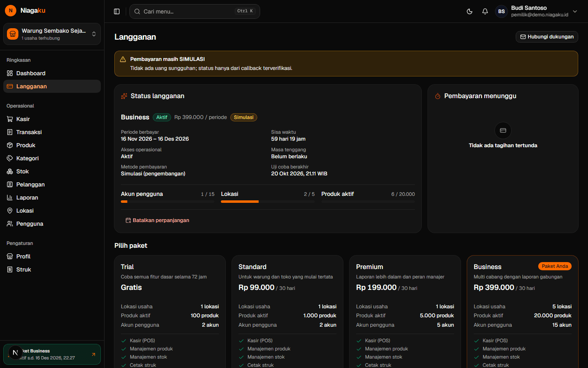Switch to dark mode moon icon

click(x=470, y=11)
